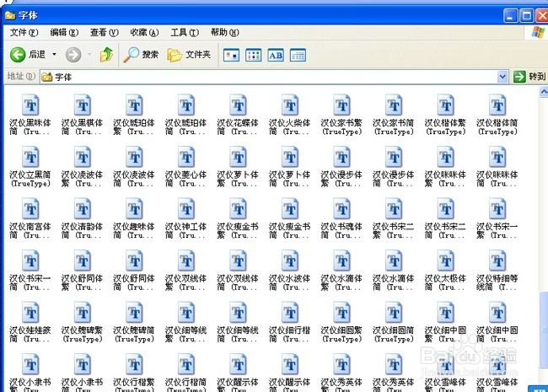Select the 汉仪黑咪体简 font icon
The width and height of the screenshot is (548, 392).
(x=30, y=105)
